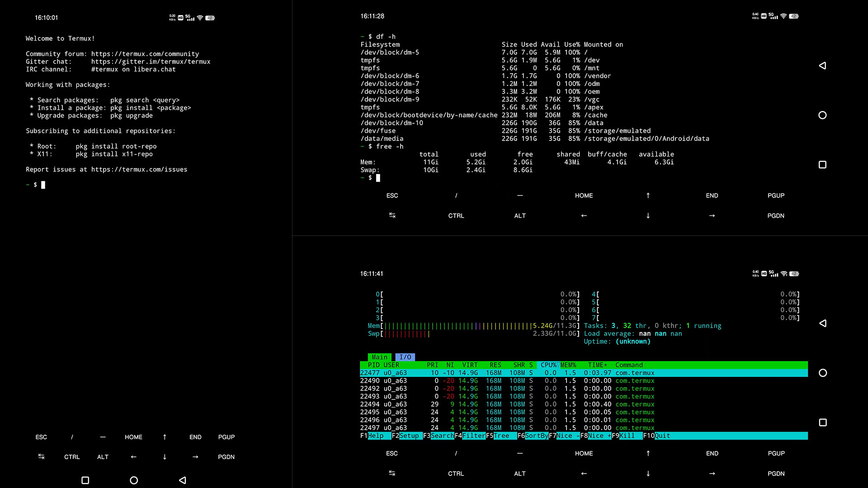Tap PGUP key in left Termux panel
Screen dimensions: 868x488
tap(226, 437)
